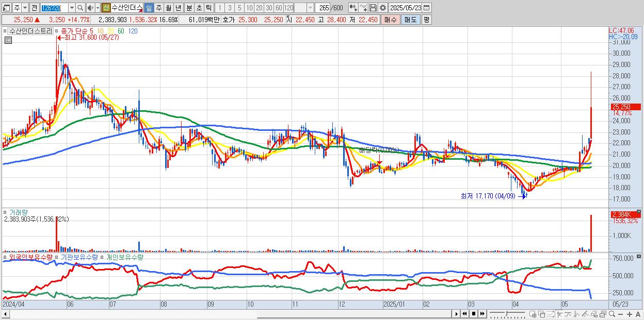
Task: Click the eraser with bars icon
Action: [594, 314]
